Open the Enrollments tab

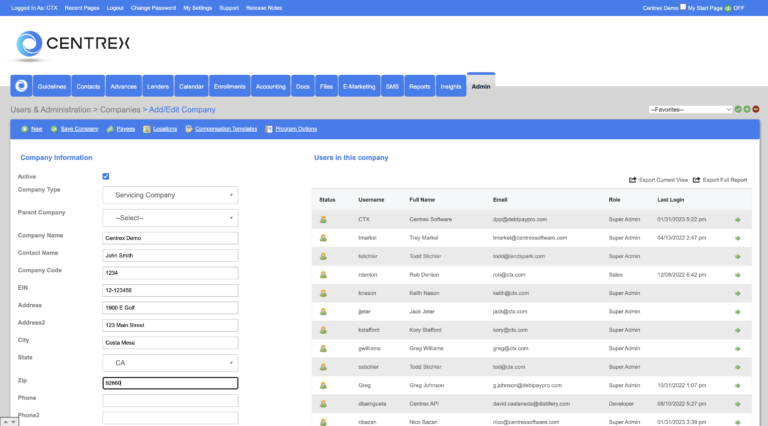tap(229, 86)
